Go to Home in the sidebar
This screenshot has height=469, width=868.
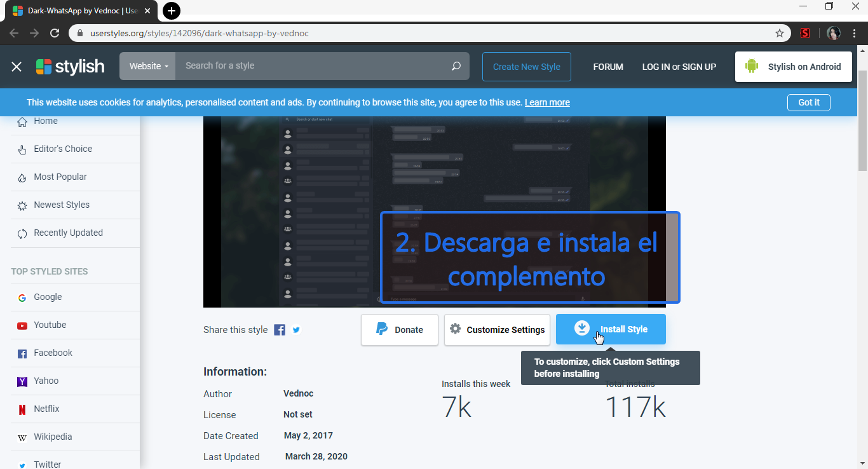[x=46, y=121]
